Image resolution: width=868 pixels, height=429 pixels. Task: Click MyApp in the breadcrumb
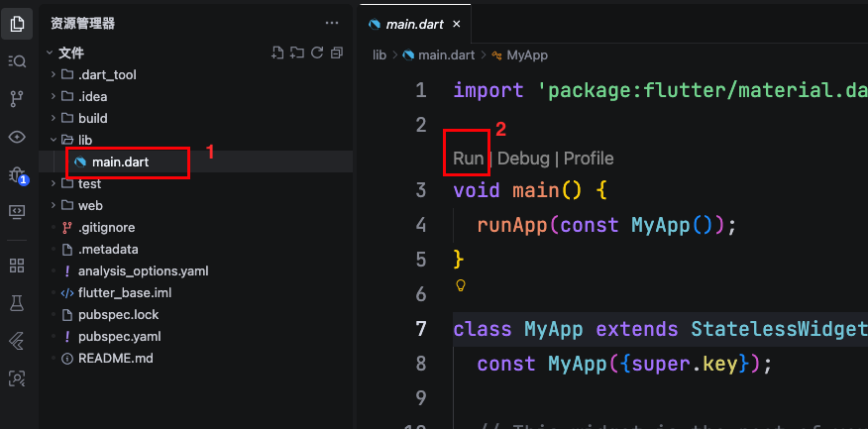click(527, 55)
